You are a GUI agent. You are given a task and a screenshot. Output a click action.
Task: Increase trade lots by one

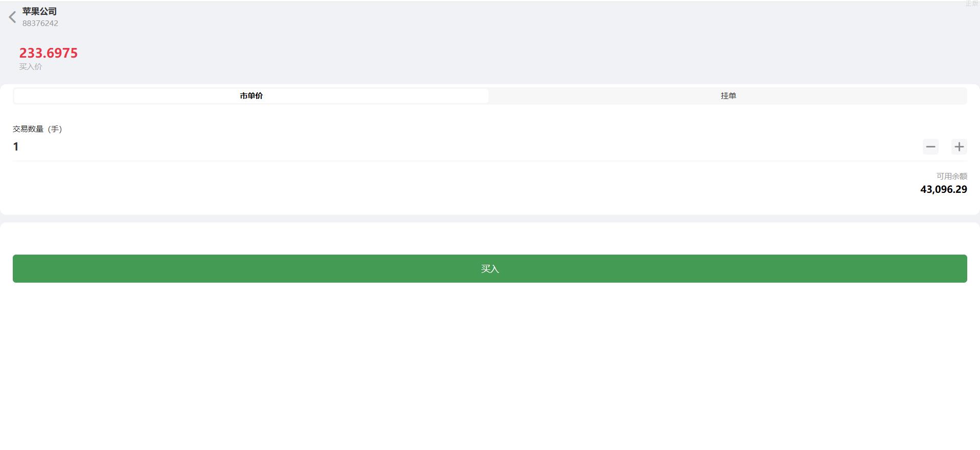click(x=959, y=147)
